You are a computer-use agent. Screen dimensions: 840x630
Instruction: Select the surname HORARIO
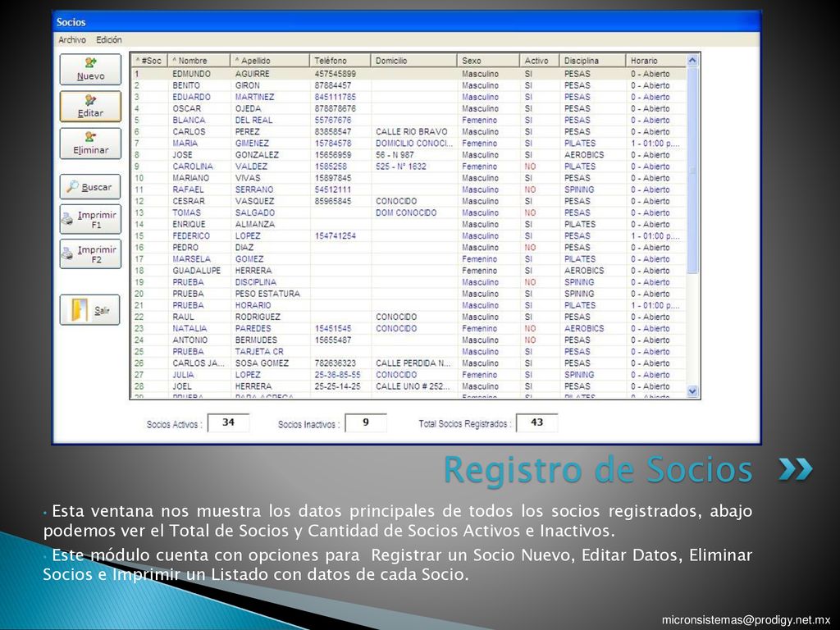[253, 305]
